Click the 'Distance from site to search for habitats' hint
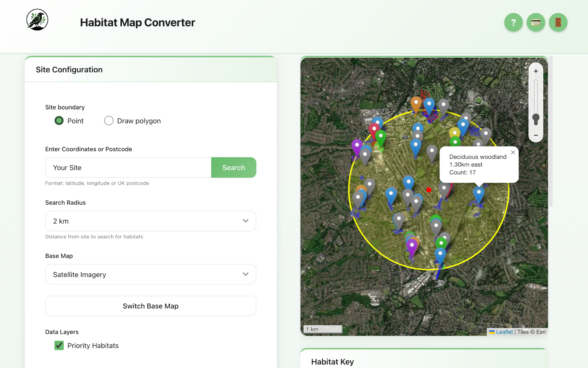This screenshot has width=588, height=368. click(94, 237)
